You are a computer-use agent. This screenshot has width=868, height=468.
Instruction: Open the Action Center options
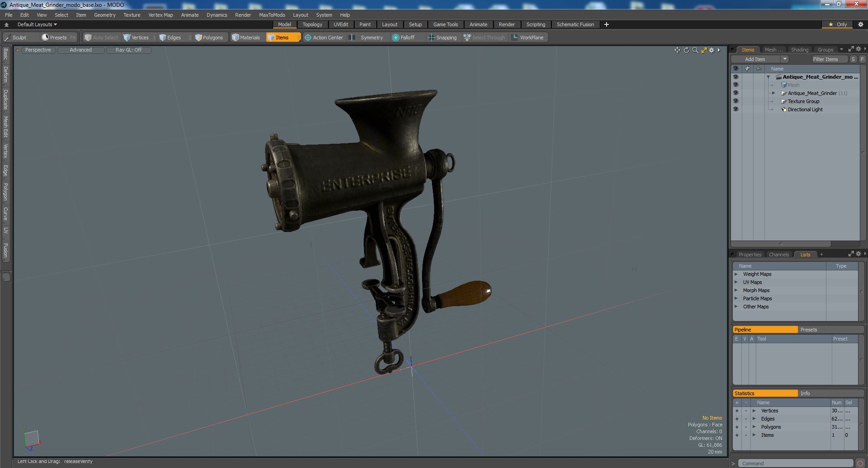[324, 38]
